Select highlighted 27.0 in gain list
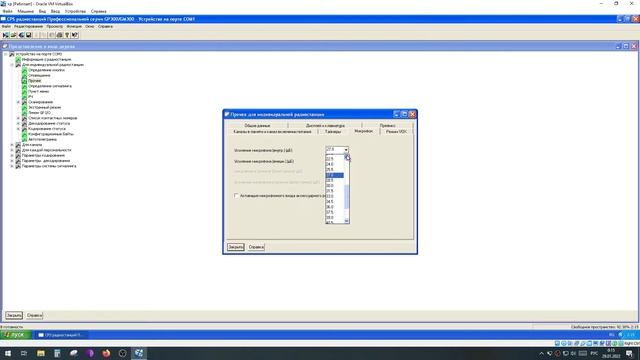 click(x=335, y=175)
